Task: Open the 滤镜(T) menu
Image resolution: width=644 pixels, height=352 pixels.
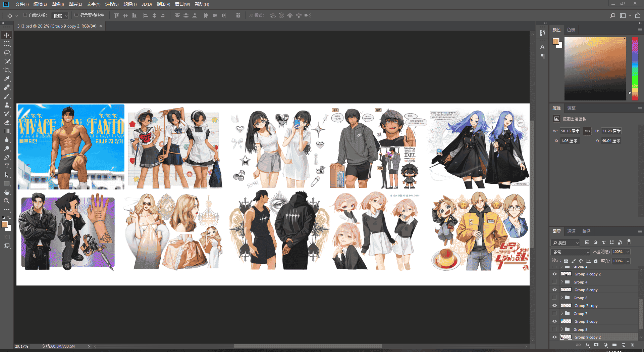Action: pos(130,4)
